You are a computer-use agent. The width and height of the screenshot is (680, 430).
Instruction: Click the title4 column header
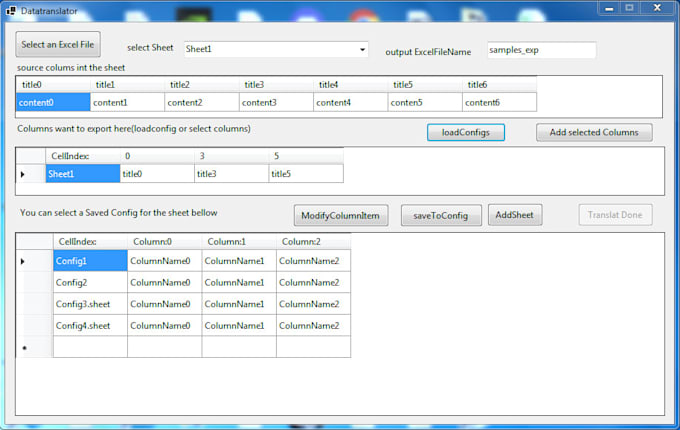coord(350,85)
